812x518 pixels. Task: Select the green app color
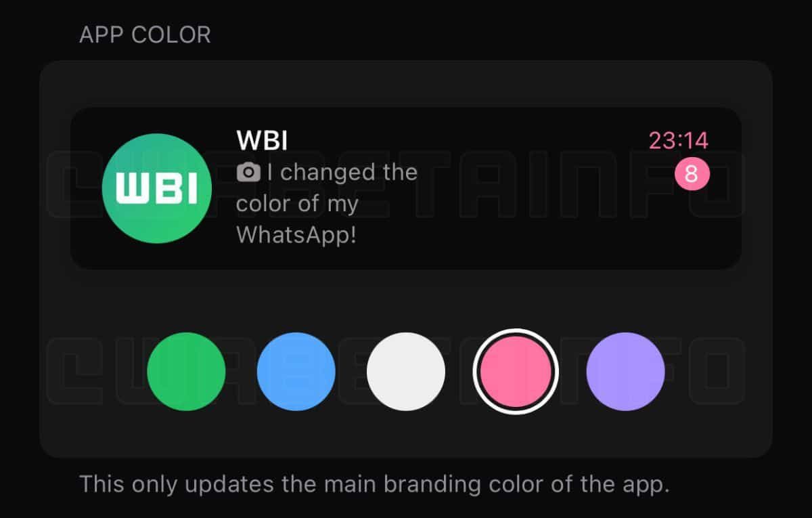coord(186,371)
